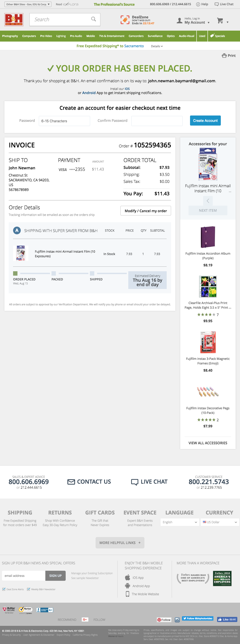Click Modify / Cancel my order
This screenshot has width=240, height=644.
click(146, 211)
